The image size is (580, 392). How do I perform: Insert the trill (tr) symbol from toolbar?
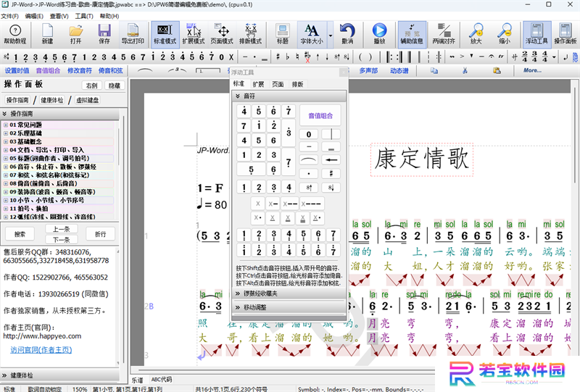[501, 57]
